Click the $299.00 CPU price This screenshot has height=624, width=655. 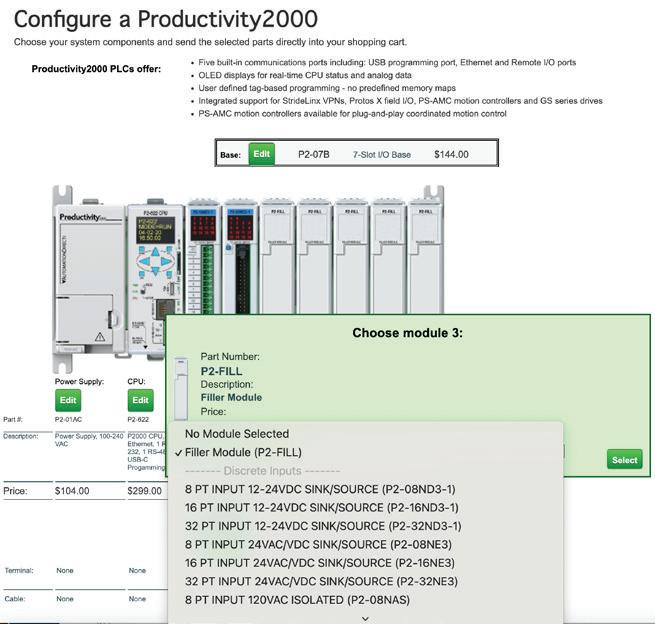point(145,491)
